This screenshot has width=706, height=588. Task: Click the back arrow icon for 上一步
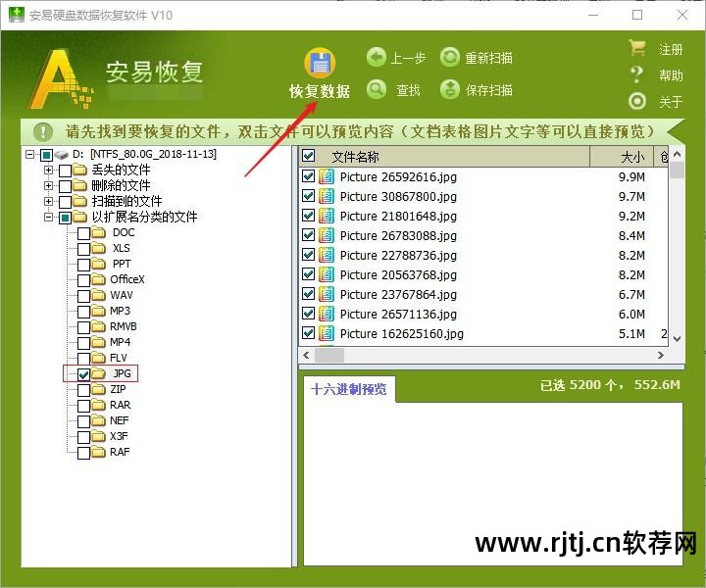click(x=377, y=57)
